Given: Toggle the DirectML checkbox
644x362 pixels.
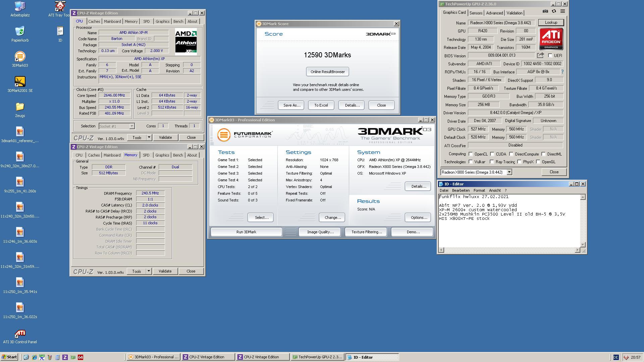Looking at the screenshot, I should (x=543, y=154).
